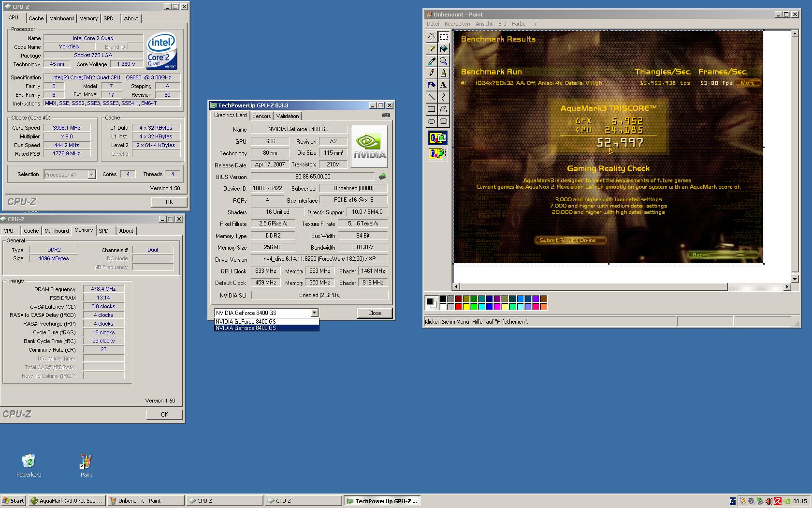
Task: Open the Bearbeiten menu in Paint
Action: point(457,24)
